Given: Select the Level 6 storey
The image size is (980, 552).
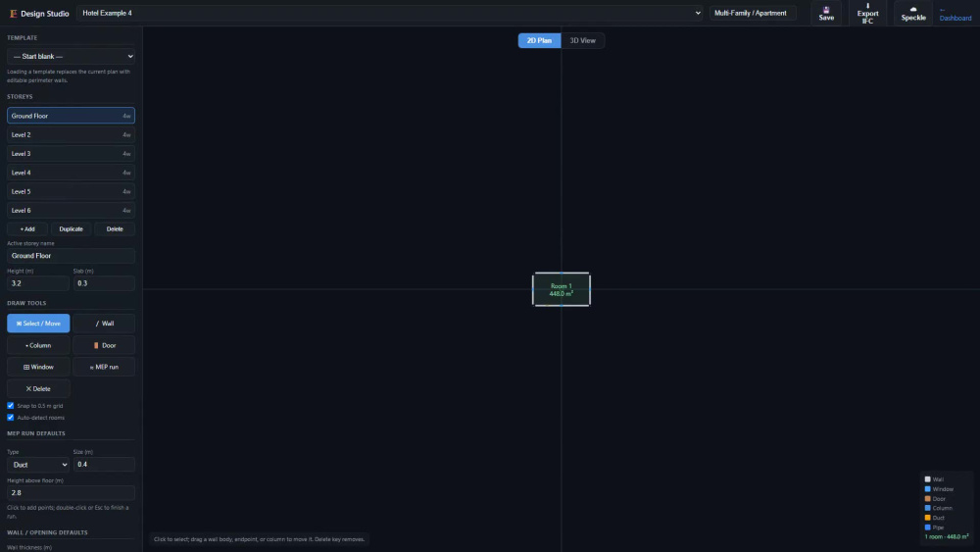Looking at the screenshot, I should [71, 210].
